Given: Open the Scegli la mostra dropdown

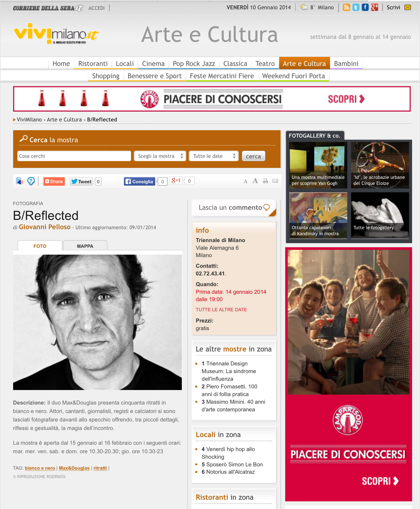Looking at the screenshot, I should click(x=160, y=156).
